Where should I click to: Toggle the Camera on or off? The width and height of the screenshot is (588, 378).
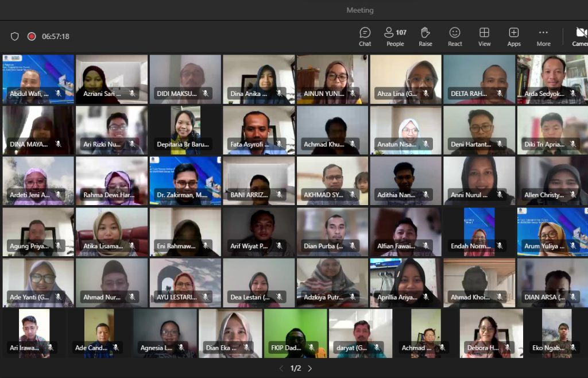[x=580, y=36]
